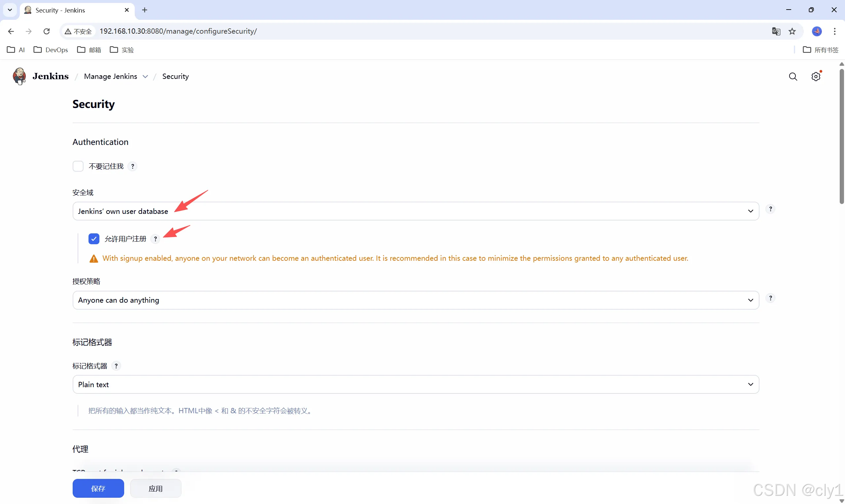Reload the page with the refresh icon
The height and width of the screenshot is (504, 845).
click(x=47, y=31)
